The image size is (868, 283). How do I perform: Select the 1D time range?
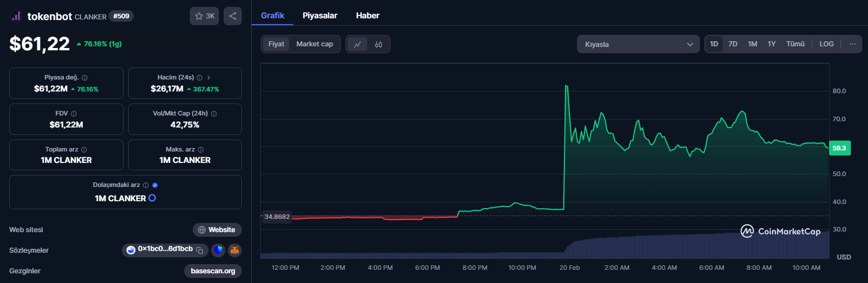click(x=714, y=44)
